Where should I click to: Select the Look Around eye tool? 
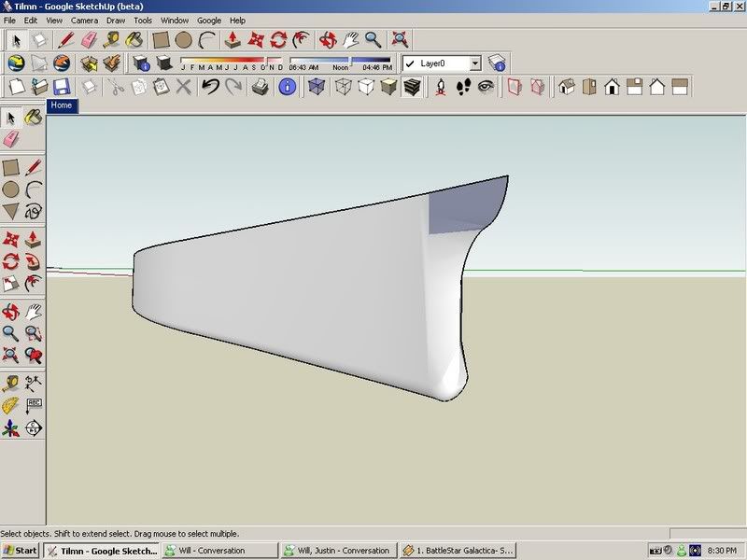tap(486, 87)
